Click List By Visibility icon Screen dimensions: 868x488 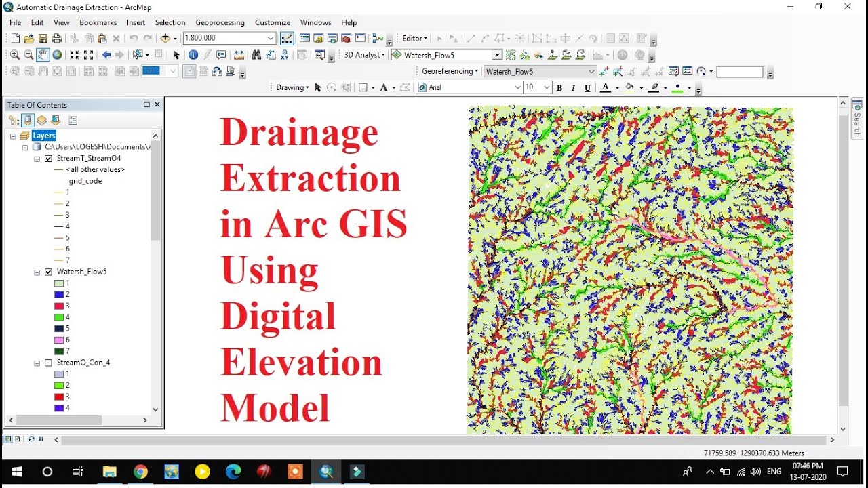tap(42, 120)
